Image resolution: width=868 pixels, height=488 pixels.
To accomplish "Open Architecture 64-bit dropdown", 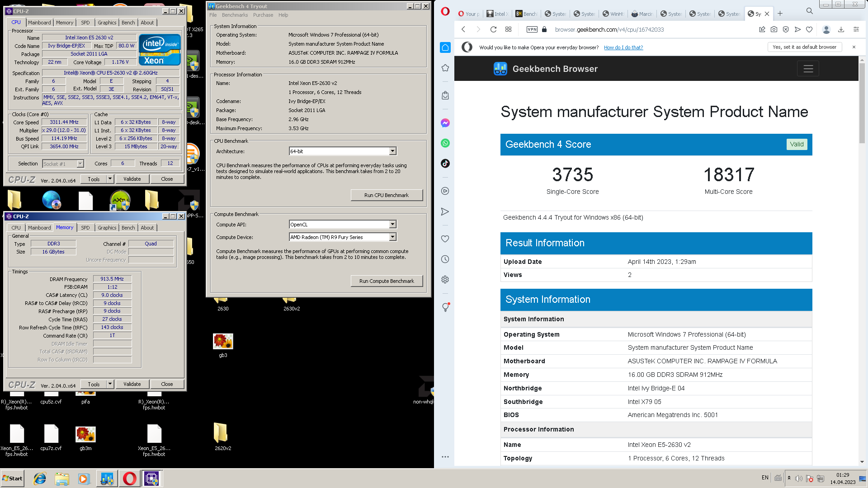I will click(x=392, y=151).
